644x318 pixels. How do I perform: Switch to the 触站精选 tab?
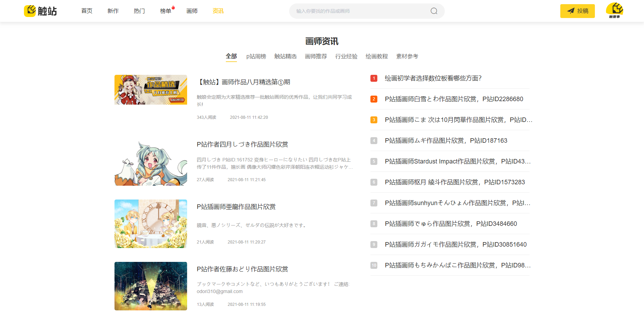286,56
